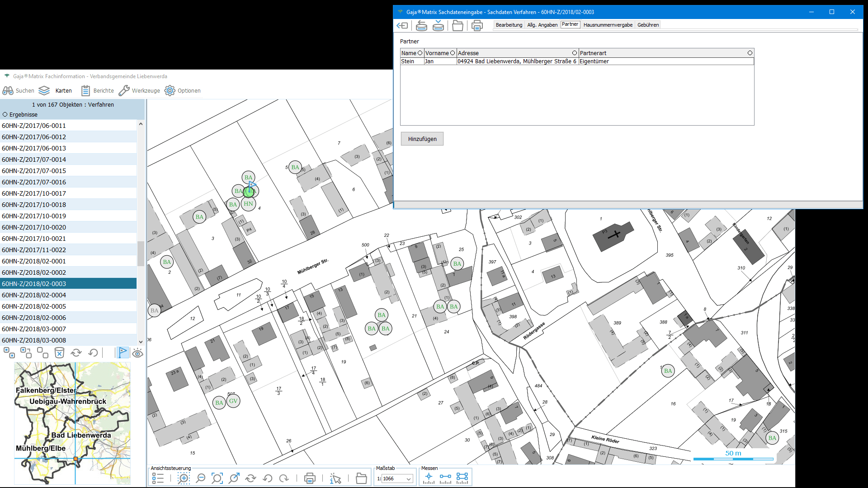This screenshot has height=488, width=868.
Task: Click the zoom-in magnifier in Ansichtssteuerung
Action: (184, 478)
